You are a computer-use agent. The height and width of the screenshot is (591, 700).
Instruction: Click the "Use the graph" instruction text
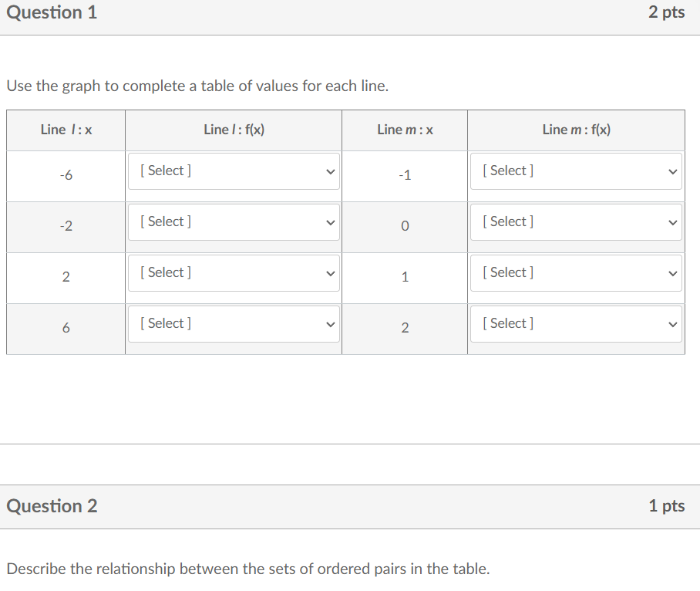click(197, 86)
